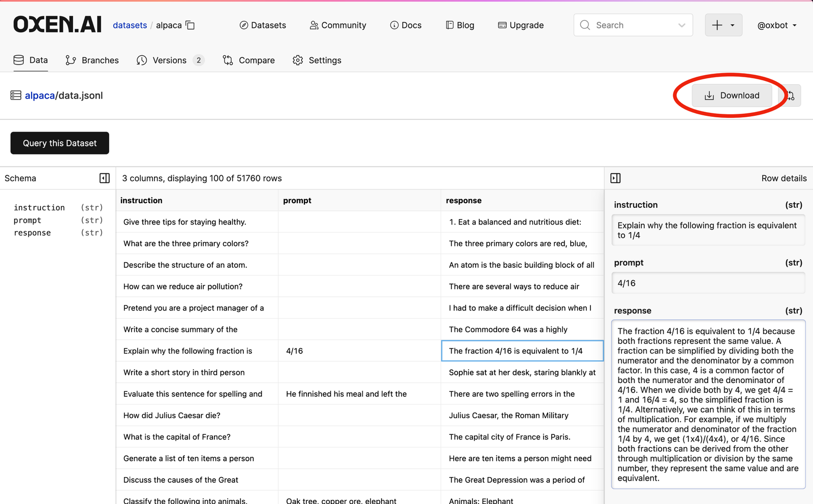The image size is (813, 504).
Task: Click the search magnifier icon
Action: (x=585, y=24)
